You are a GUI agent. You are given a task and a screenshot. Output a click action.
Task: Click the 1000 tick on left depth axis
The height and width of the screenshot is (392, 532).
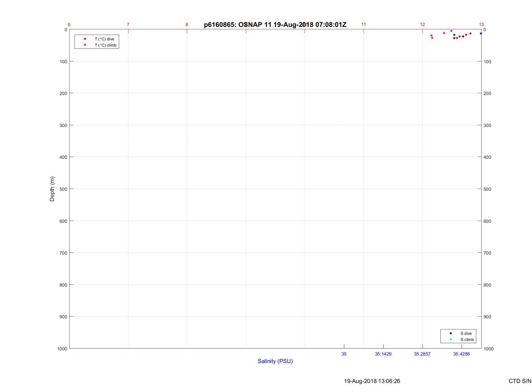[62, 349]
